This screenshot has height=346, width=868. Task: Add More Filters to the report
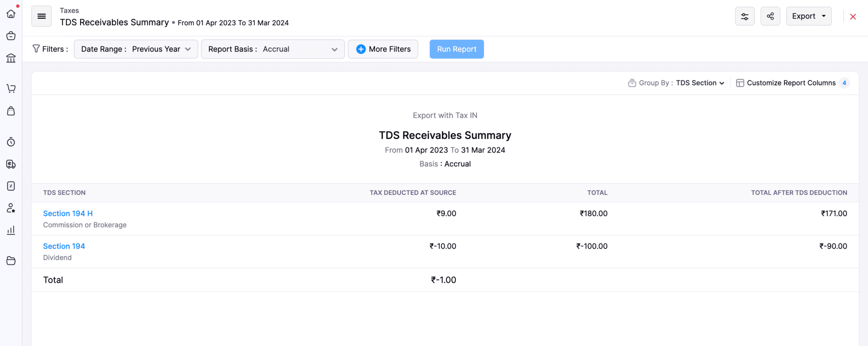383,49
